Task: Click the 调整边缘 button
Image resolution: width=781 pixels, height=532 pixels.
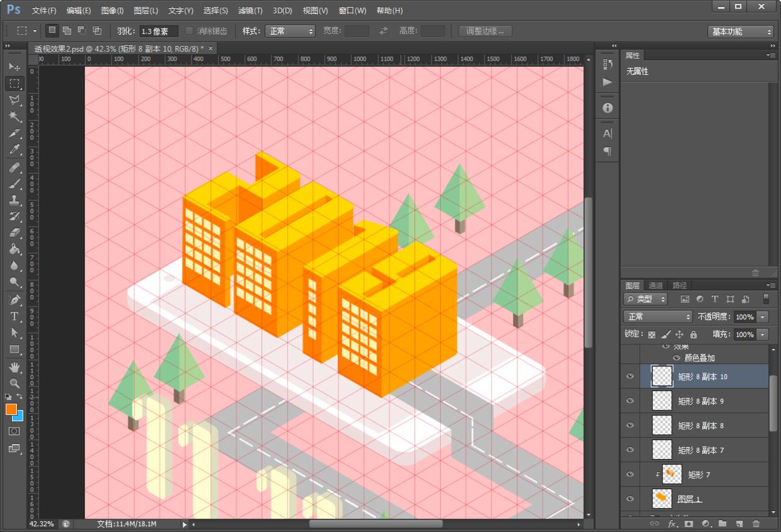Action: (485, 31)
